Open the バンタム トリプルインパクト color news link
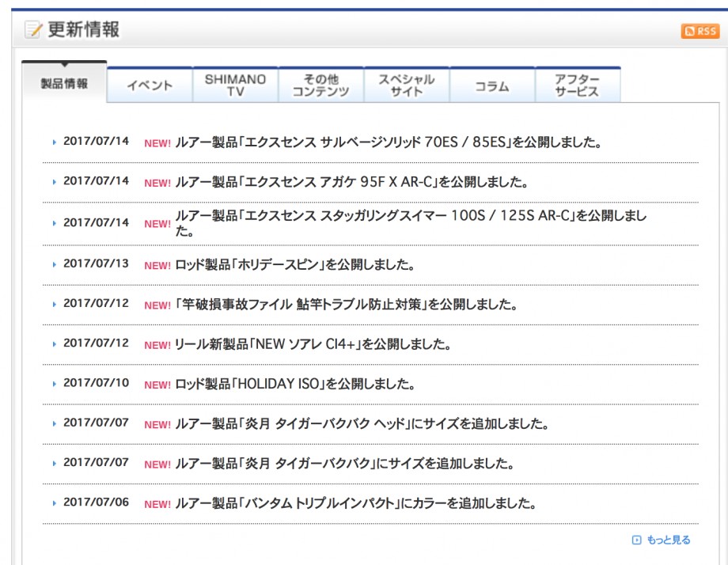 (355, 503)
